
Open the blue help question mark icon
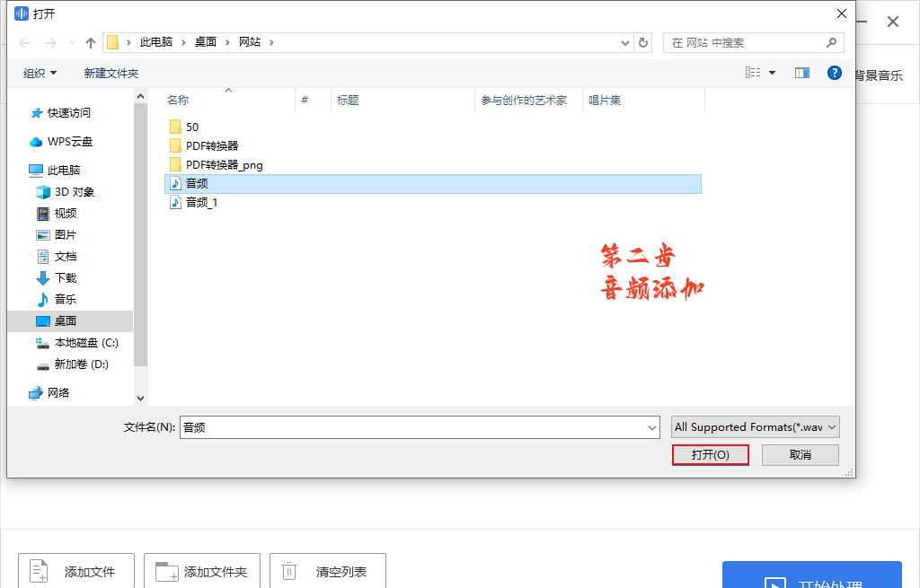(x=835, y=73)
